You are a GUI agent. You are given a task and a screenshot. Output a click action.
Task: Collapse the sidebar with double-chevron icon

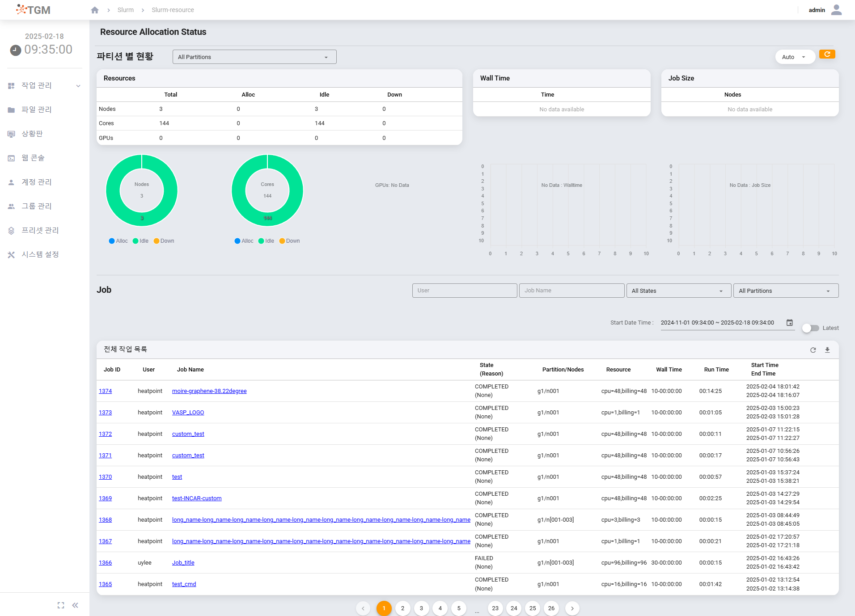pos(75,605)
